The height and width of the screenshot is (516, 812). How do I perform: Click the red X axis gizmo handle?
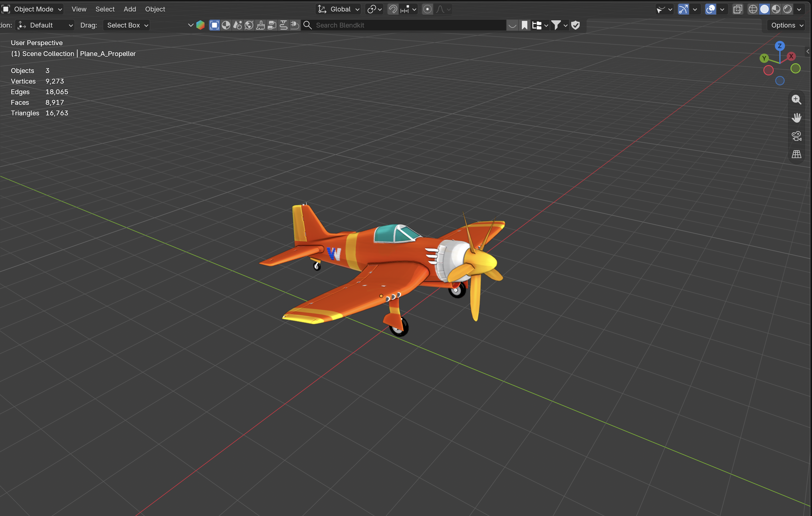pos(791,56)
